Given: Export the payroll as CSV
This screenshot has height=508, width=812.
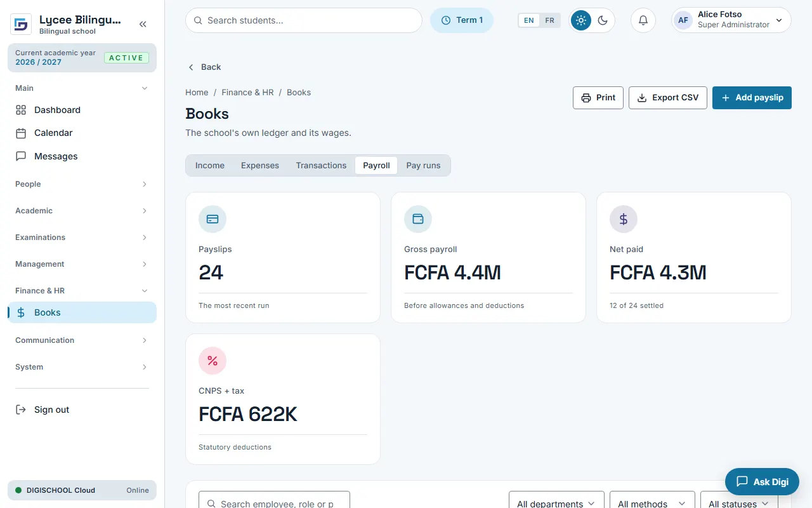Looking at the screenshot, I should [668, 98].
